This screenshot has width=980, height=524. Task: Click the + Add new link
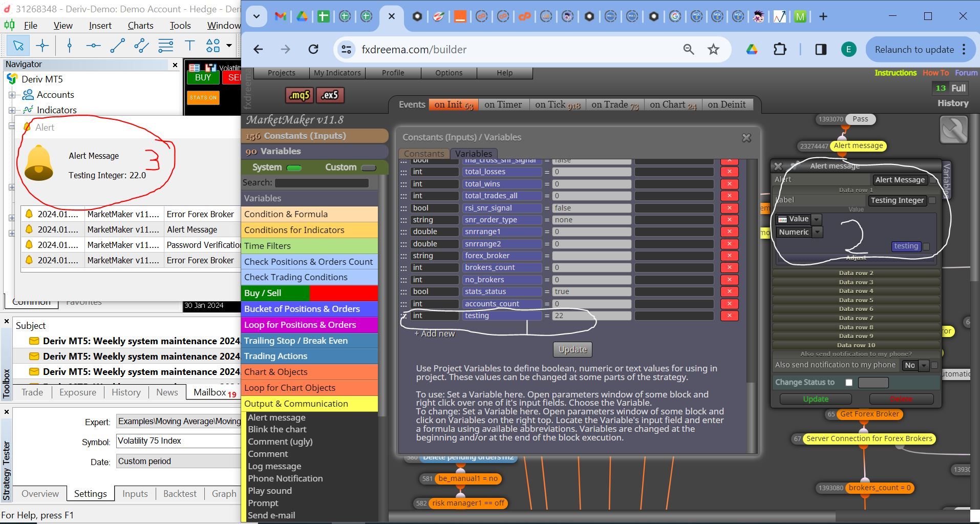pyautogui.click(x=434, y=333)
